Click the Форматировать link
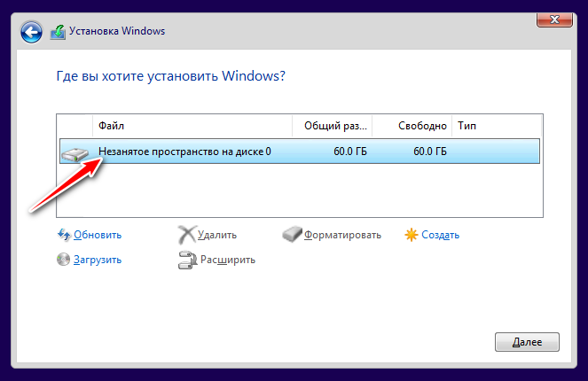 (x=342, y=235)
